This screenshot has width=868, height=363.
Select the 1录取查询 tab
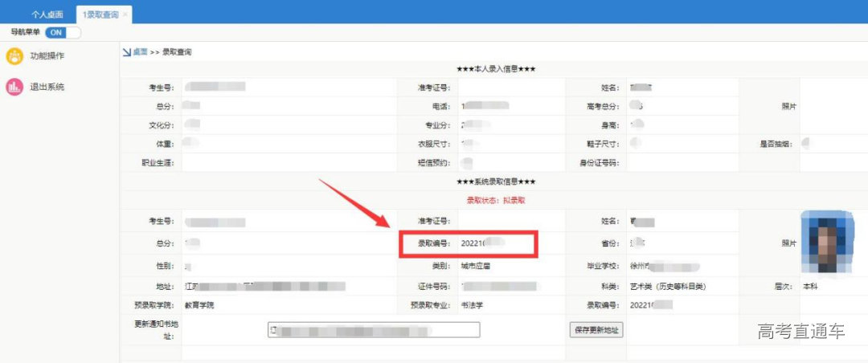click(x=100, y=14)
